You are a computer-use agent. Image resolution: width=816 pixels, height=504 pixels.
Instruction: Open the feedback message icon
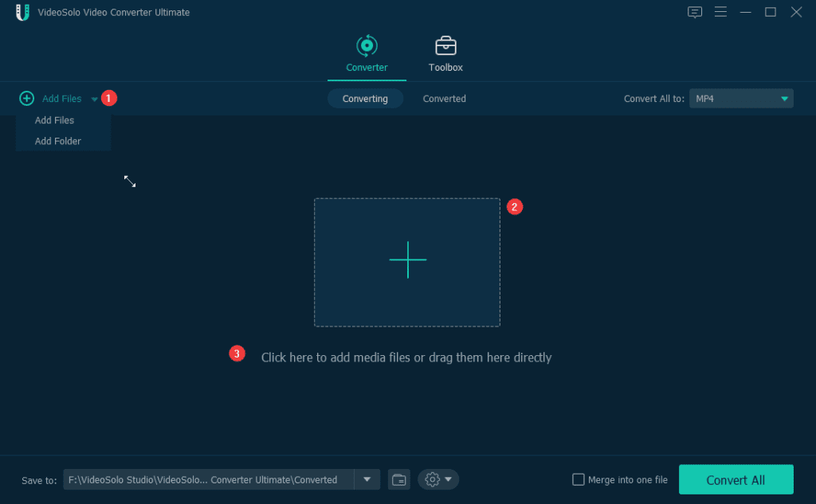point(695,12)
